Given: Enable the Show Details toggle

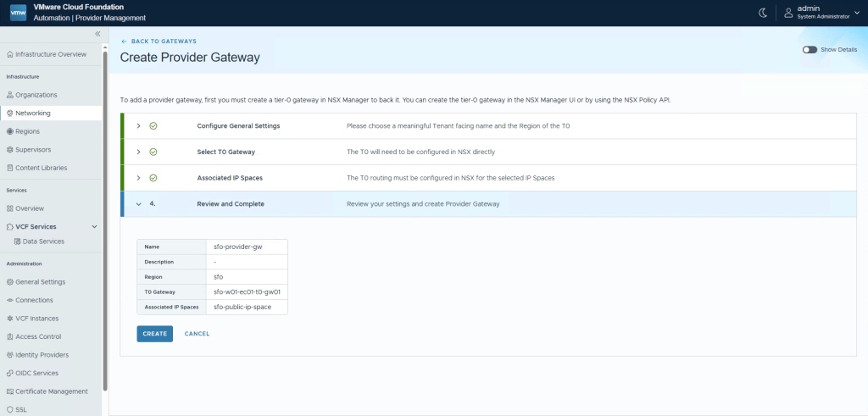Looking at the screenshot, I should [x=810, y=50].
